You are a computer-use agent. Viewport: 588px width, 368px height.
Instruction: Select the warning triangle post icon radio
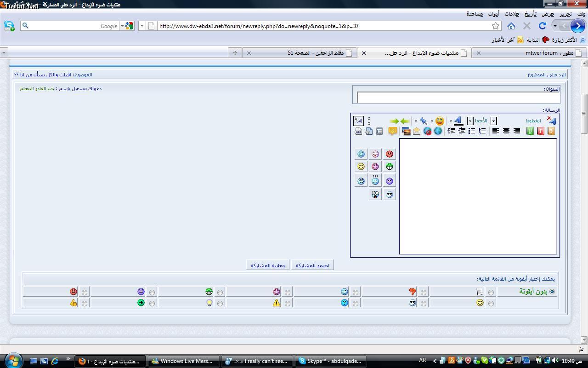click(288, 303)
